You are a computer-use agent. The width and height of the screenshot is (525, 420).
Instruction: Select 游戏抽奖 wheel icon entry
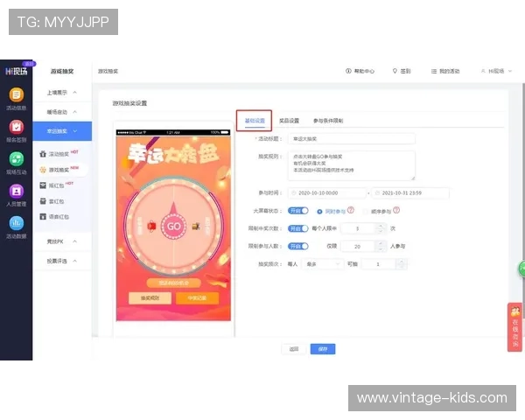pos(43,170)
